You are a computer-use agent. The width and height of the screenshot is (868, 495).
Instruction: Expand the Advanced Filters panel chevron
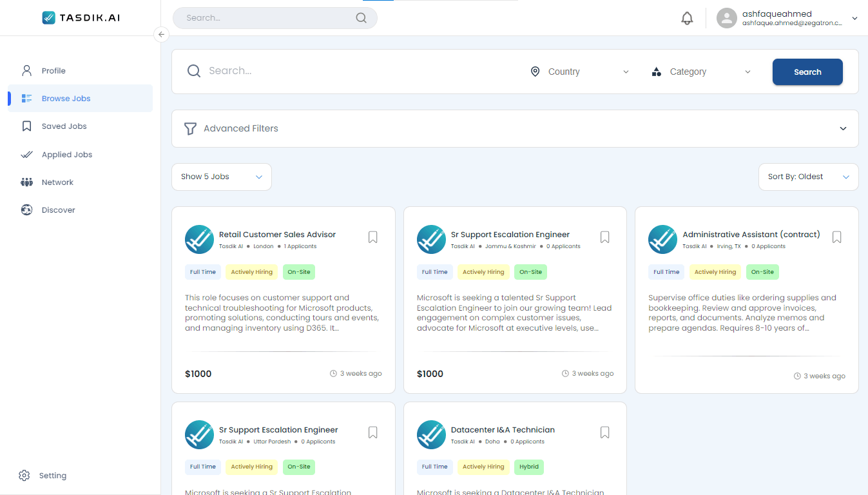coord(843,129)
